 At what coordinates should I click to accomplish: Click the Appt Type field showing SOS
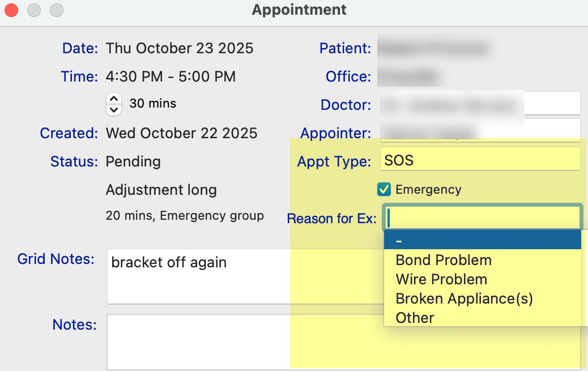480,160
